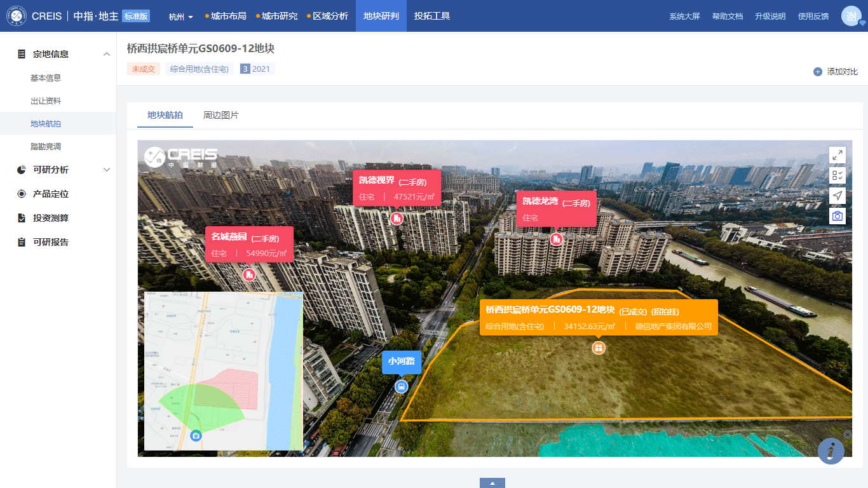Open the 投拓工具 menu

tap(432, 16)
